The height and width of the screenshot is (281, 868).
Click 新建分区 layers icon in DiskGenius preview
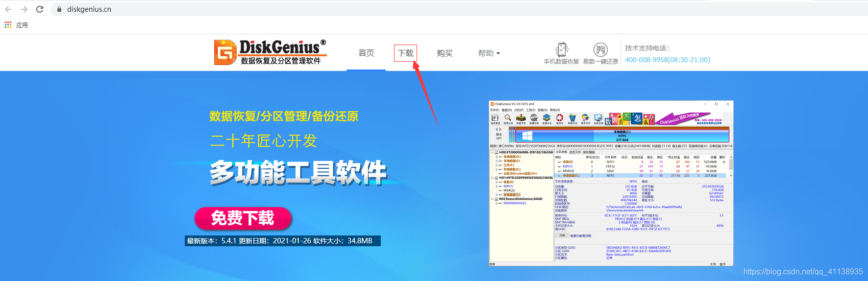pos(547,119)
